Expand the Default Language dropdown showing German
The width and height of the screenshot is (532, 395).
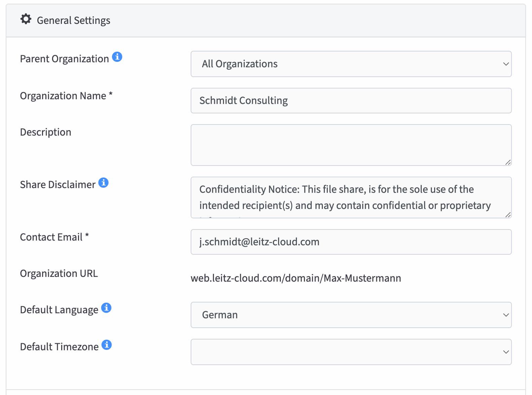pyautogui.click(x=351, y=315)
